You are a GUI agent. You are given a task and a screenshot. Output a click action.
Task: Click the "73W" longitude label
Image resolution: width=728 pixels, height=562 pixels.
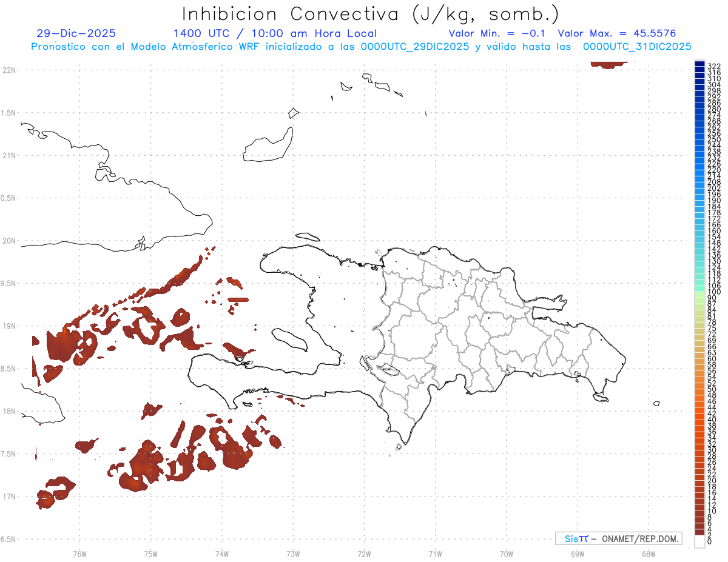tap(293, 554)
